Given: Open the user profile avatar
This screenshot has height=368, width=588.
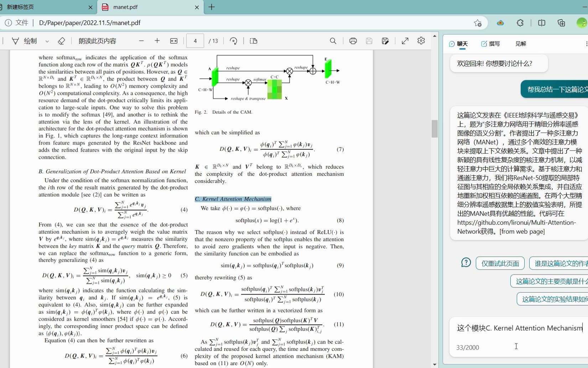Looking at the screenshot, I should (582, 23).
